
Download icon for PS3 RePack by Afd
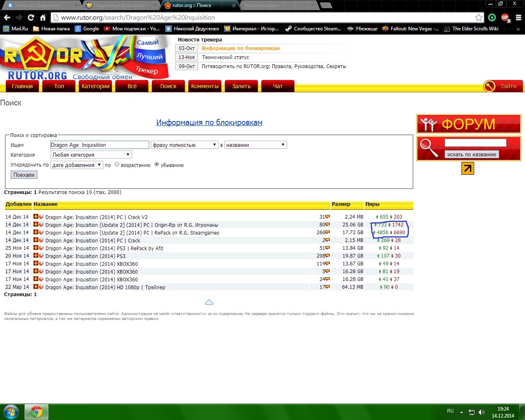pos(36,248)
